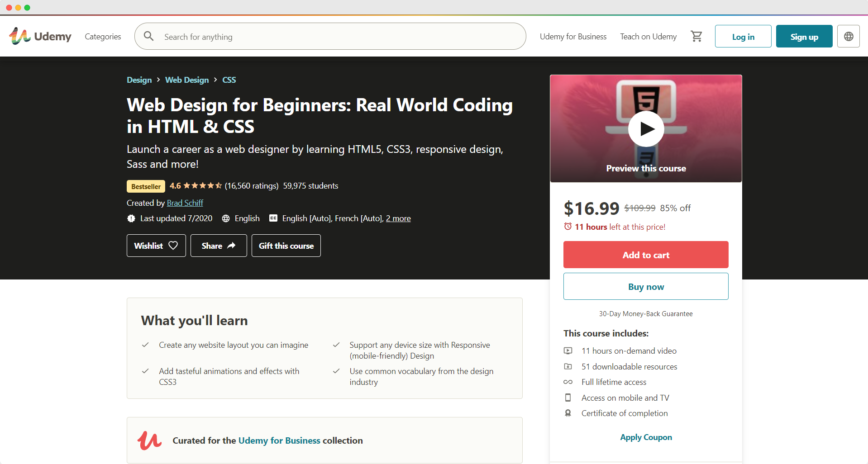Expand the 2 more subtitles link
Image resolution: width=868 pixels, height=464 pixels.
tap(398, 218)
